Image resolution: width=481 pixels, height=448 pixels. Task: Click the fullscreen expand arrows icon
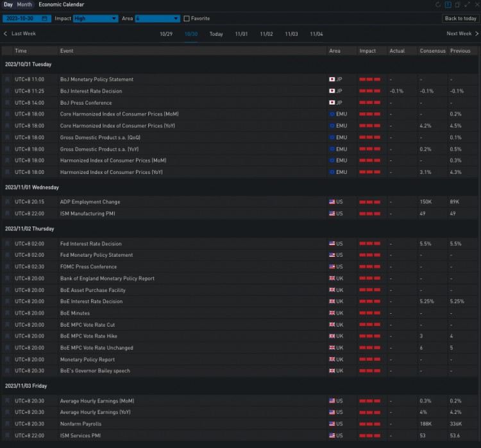click(x=468, y=4)
